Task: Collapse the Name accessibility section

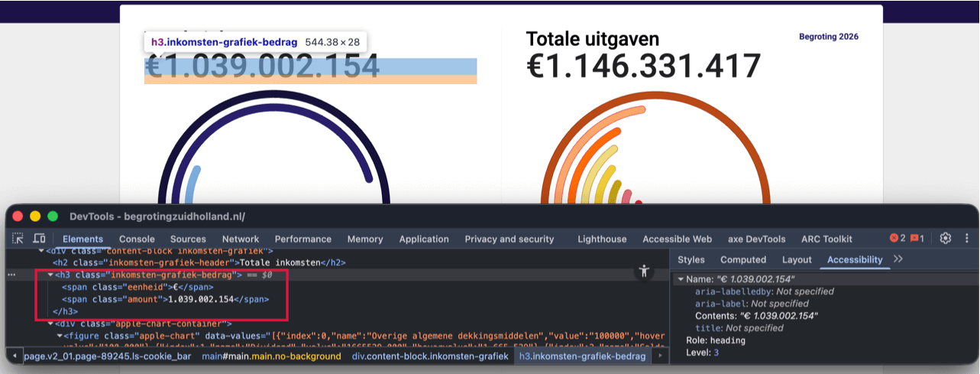Action: (678, 279)
